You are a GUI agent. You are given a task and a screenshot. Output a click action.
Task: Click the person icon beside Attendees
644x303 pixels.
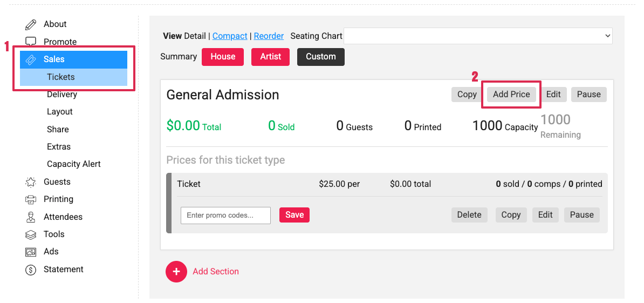31,217
